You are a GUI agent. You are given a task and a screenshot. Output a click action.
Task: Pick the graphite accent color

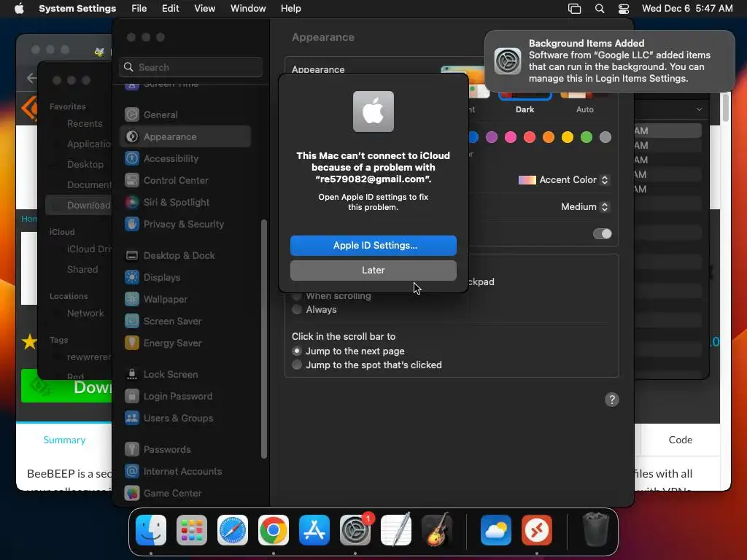605,137
